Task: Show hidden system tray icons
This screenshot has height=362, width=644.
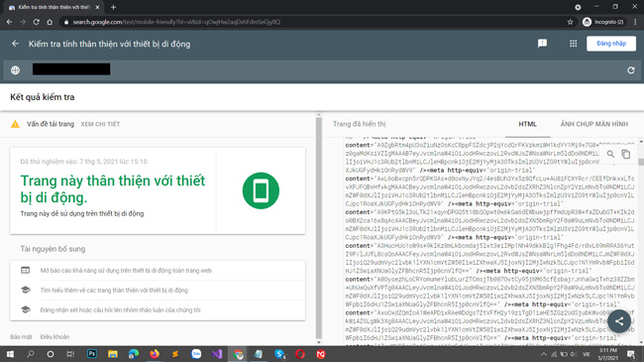Action: (543, 354)
